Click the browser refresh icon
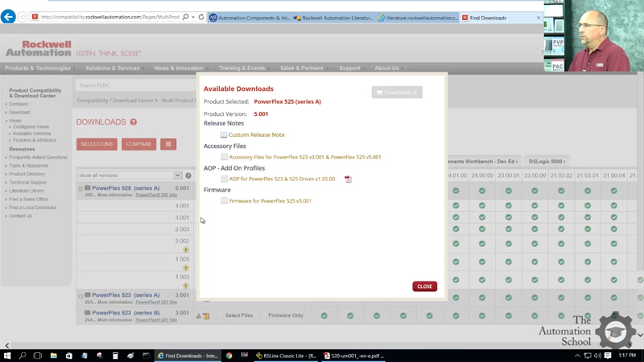Screen dimensions: 644x362 tap(201, 17)
